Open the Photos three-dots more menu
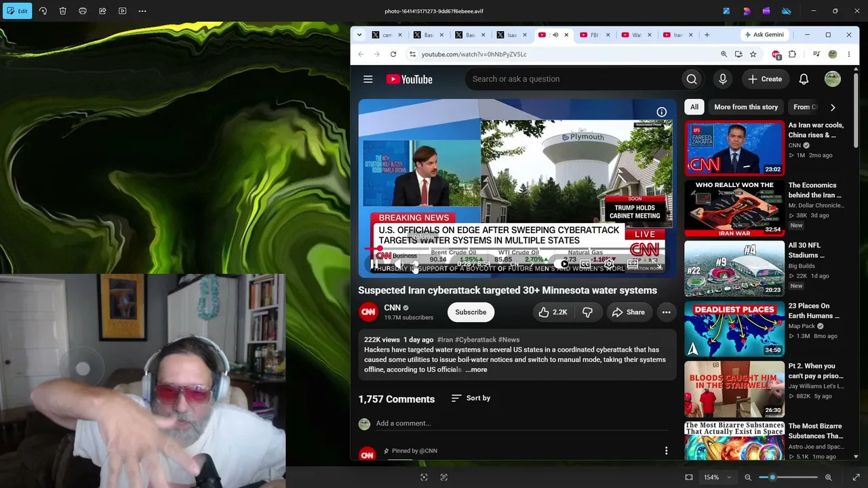868x488 pixels. point(142,11)
